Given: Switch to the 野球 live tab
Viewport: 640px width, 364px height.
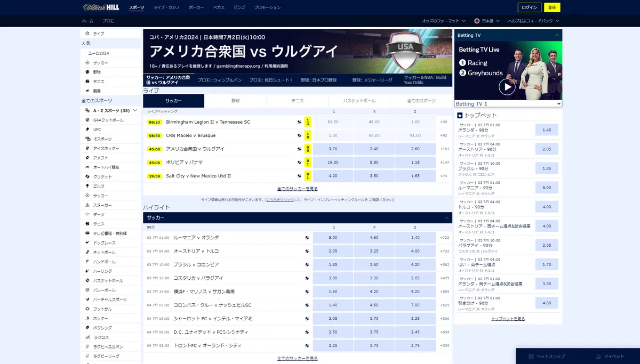Looking at the screenshot, I should point(235,101).
